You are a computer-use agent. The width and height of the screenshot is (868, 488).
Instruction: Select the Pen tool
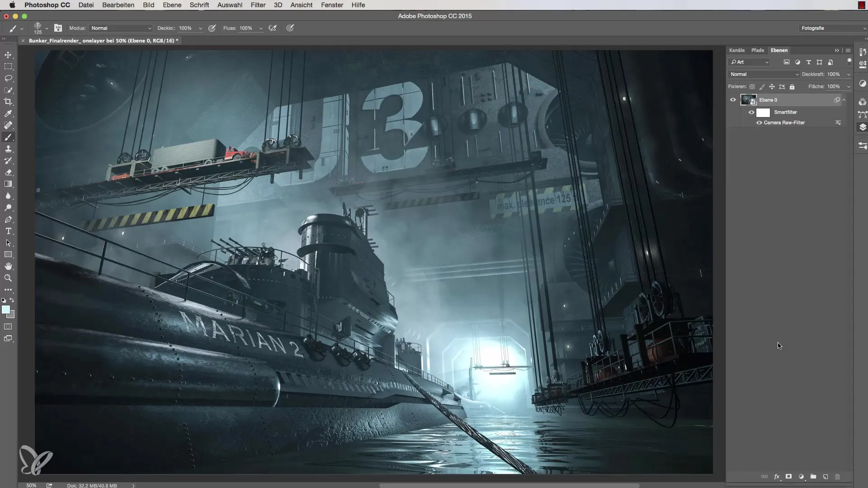[8, 220]
